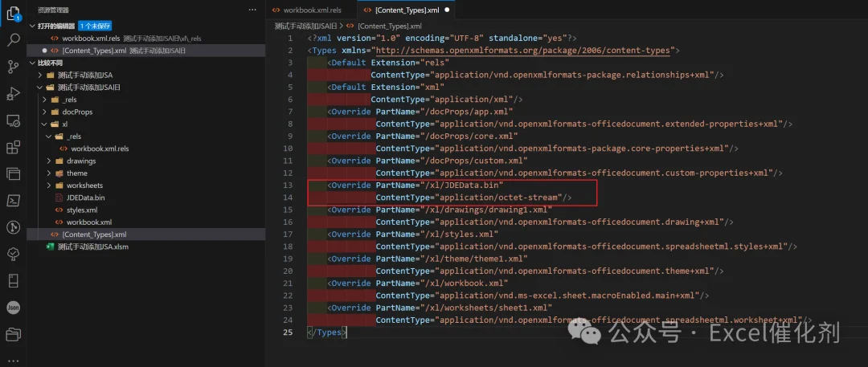Click line number 25 in the gutter
Image resolution: width=868 pixels, height=367 pixels.
click(287, 332)
